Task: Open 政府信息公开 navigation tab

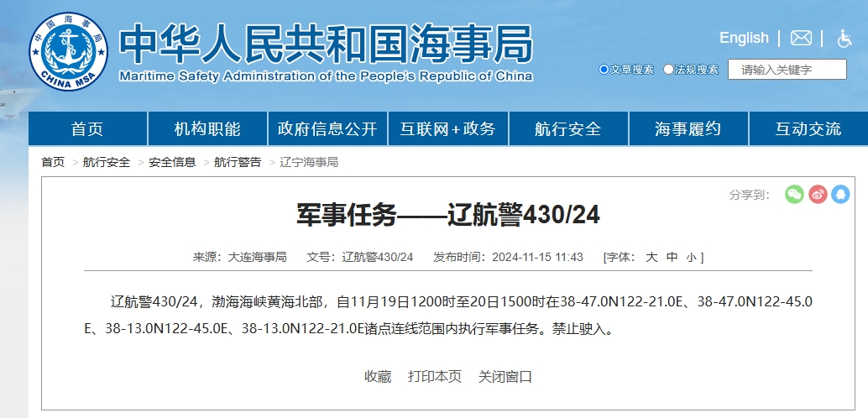Action: (x=327, y=128)
